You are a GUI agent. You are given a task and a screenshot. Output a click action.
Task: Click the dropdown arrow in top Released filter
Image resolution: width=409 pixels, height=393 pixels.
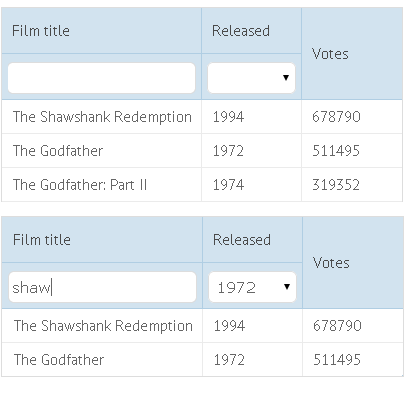click(286, 78)
